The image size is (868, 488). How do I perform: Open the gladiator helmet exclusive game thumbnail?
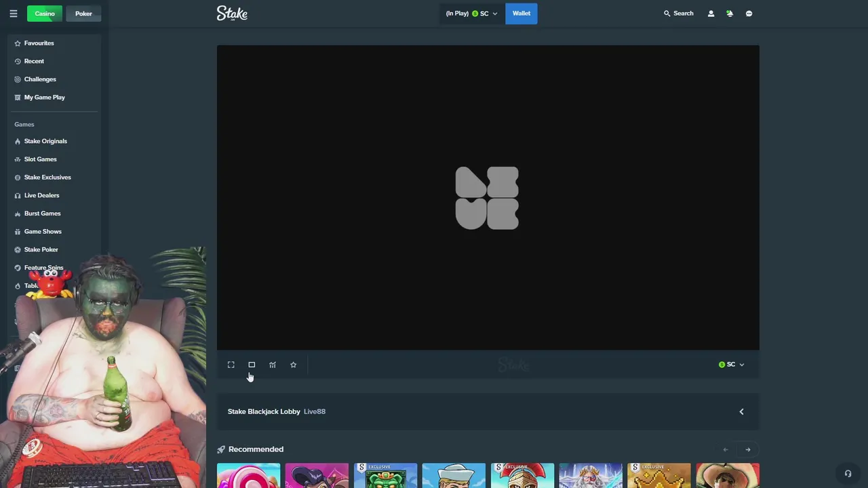(522, 476)
